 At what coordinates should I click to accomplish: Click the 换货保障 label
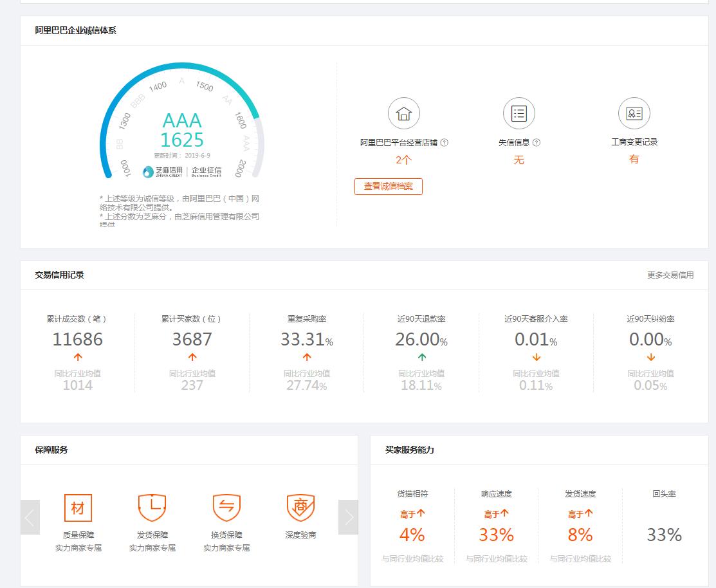click(226, 535)
